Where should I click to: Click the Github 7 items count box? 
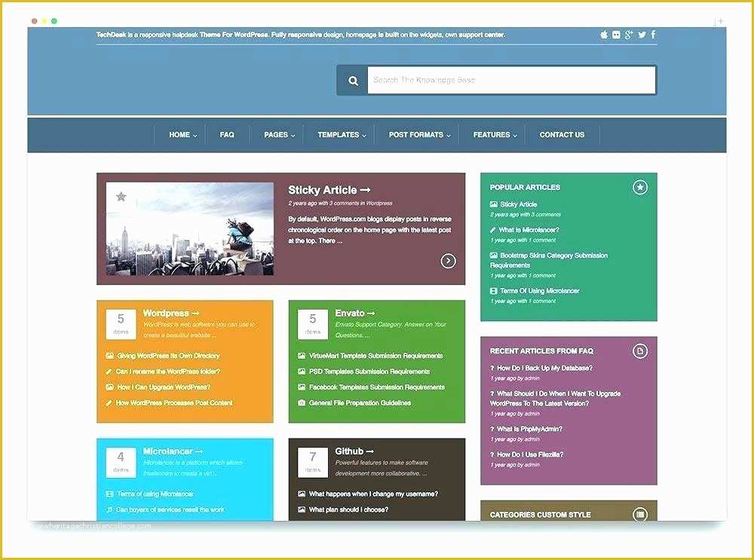pos(313,463)
